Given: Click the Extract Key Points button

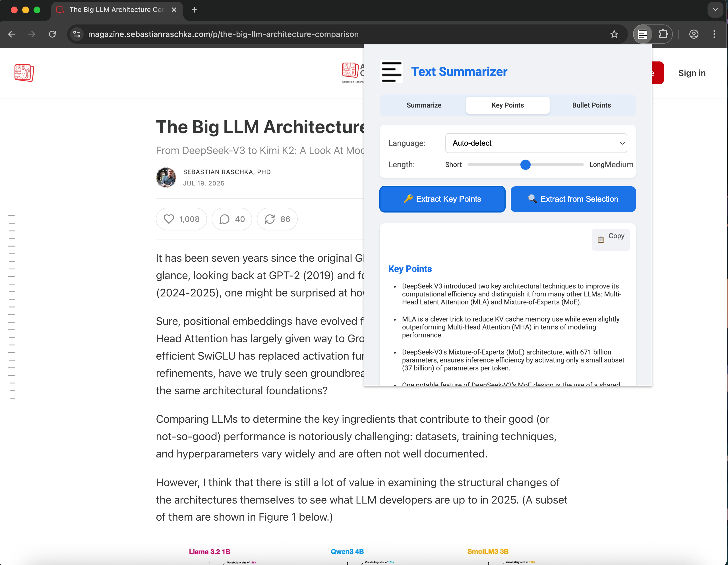Looking at the screenshot, I should [442, 199].
